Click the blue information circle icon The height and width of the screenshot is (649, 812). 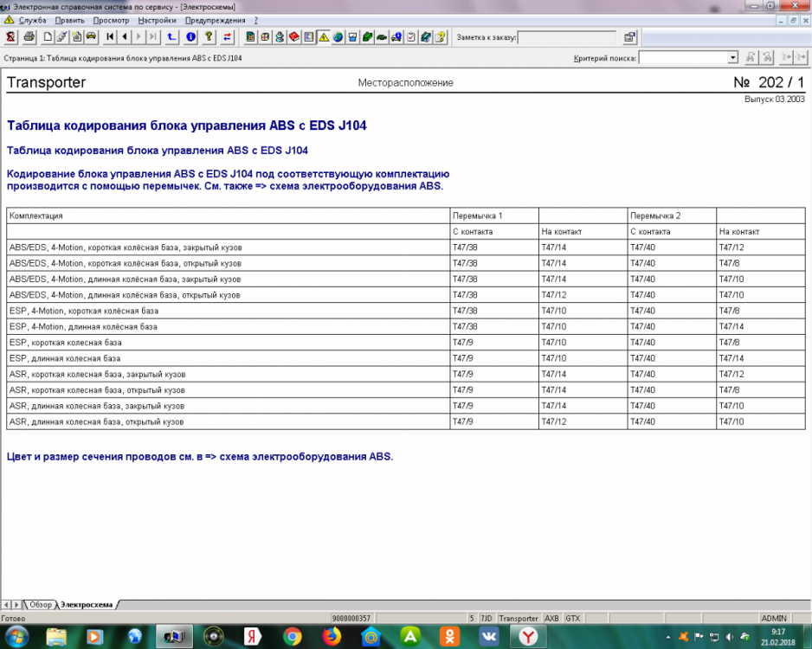190,36
